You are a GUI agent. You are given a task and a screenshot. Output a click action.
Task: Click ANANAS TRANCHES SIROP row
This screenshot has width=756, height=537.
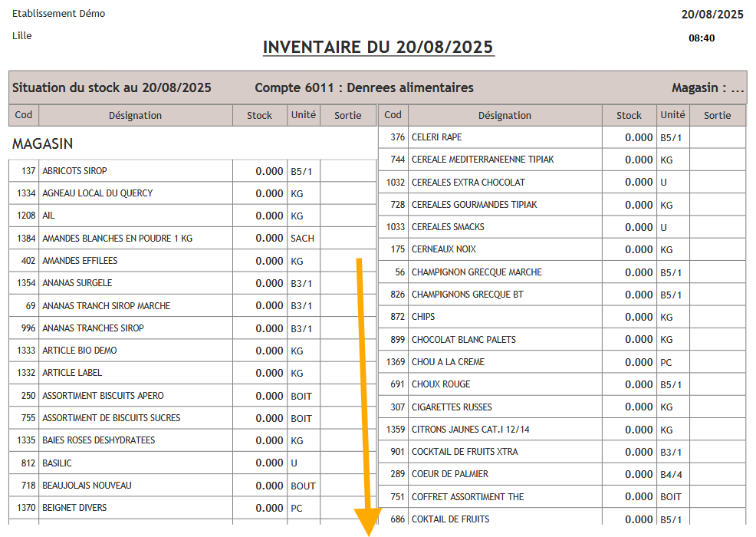coord(93,328)
